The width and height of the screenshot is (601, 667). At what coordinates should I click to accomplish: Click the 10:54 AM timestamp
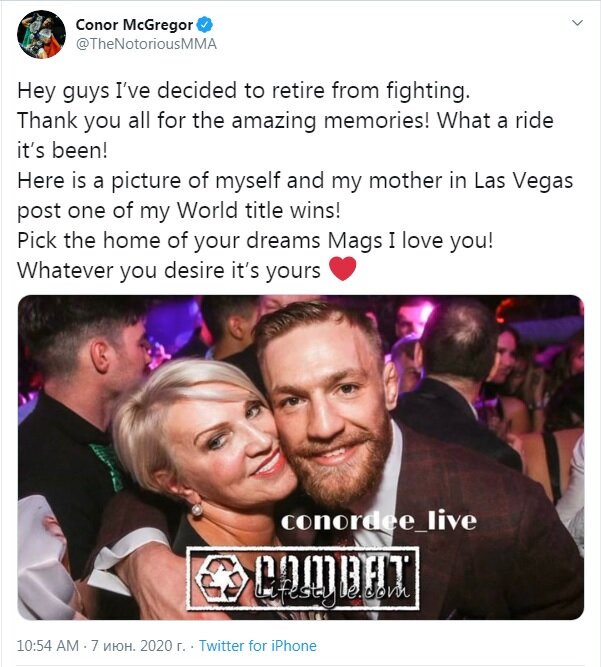pos(48,646)
